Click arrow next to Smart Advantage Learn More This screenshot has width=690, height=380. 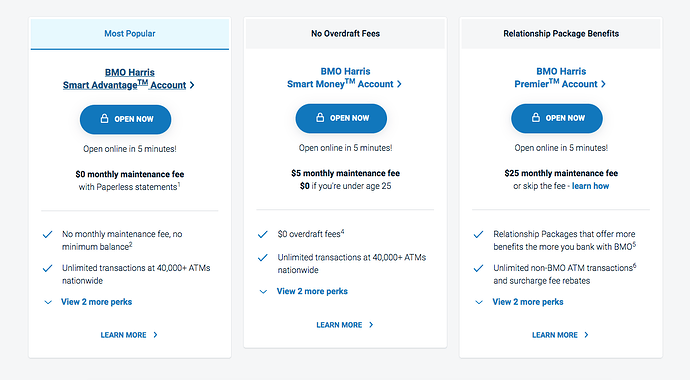(155, 335)
